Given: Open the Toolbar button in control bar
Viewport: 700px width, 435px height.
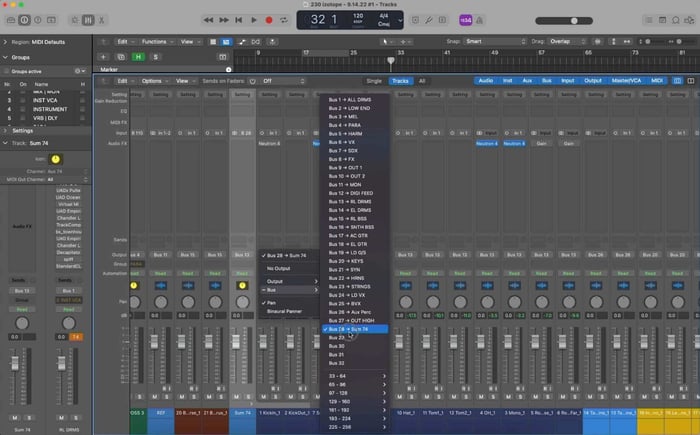Looking at the screenshot, I should (51, 20).
